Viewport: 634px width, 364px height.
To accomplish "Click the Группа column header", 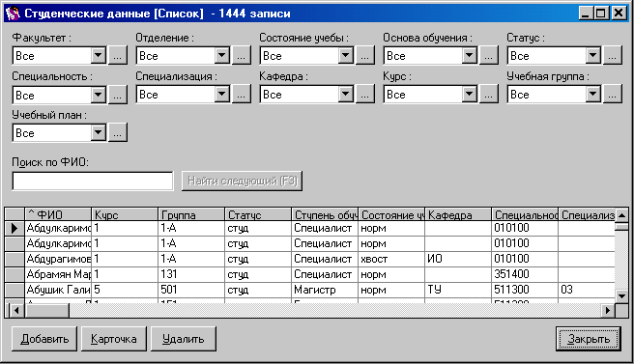I will [191, 214].
